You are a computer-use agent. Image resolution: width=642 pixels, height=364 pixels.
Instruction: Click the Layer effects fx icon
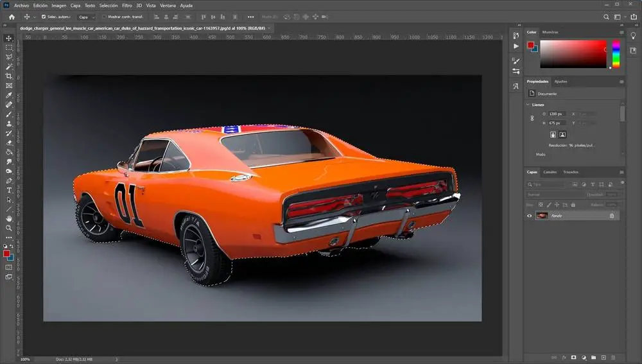[x=564, y=358]
